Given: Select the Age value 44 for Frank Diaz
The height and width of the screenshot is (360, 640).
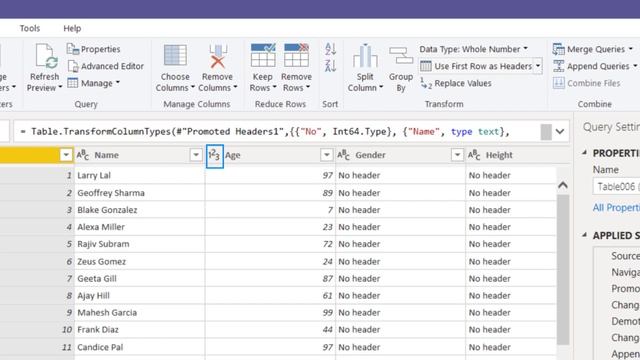Looking at the screenshot, I should 270,330.
